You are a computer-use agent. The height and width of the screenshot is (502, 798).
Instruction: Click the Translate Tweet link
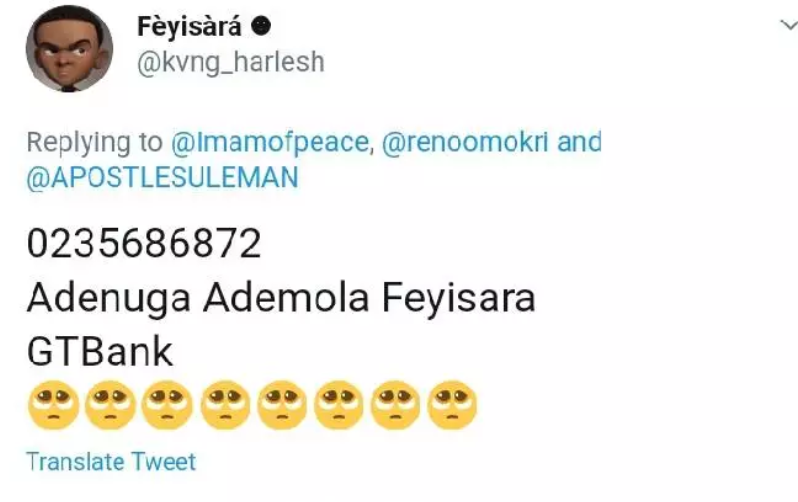coord(111,462)
